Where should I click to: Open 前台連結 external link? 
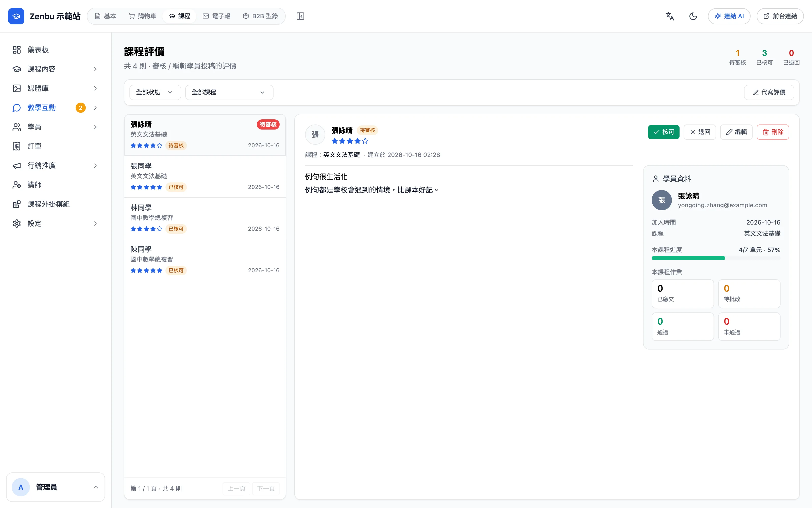780,16
